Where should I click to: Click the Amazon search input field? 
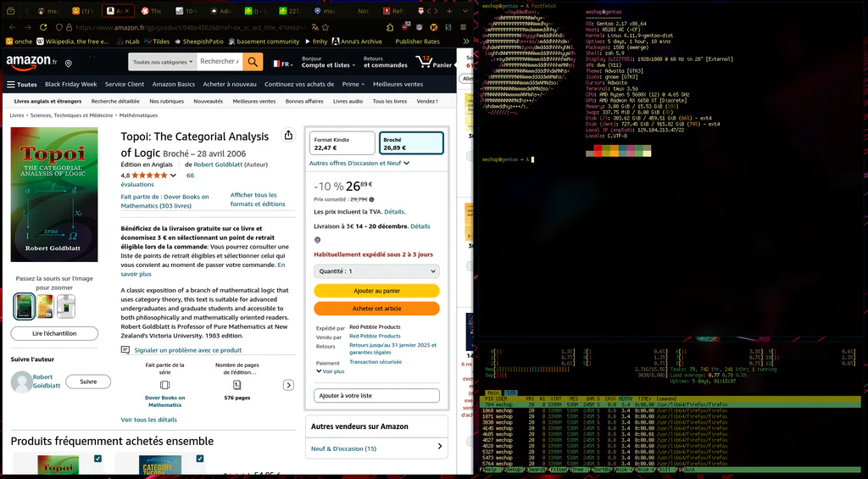click(x=220, y=62)
